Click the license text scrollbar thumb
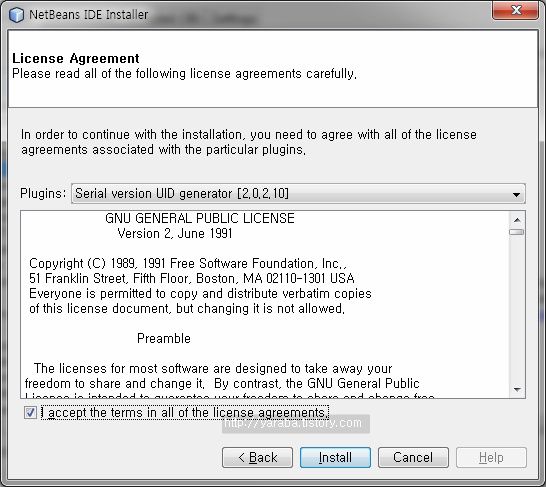This screenshot has width=546, height=487. (x=516, y=232)
